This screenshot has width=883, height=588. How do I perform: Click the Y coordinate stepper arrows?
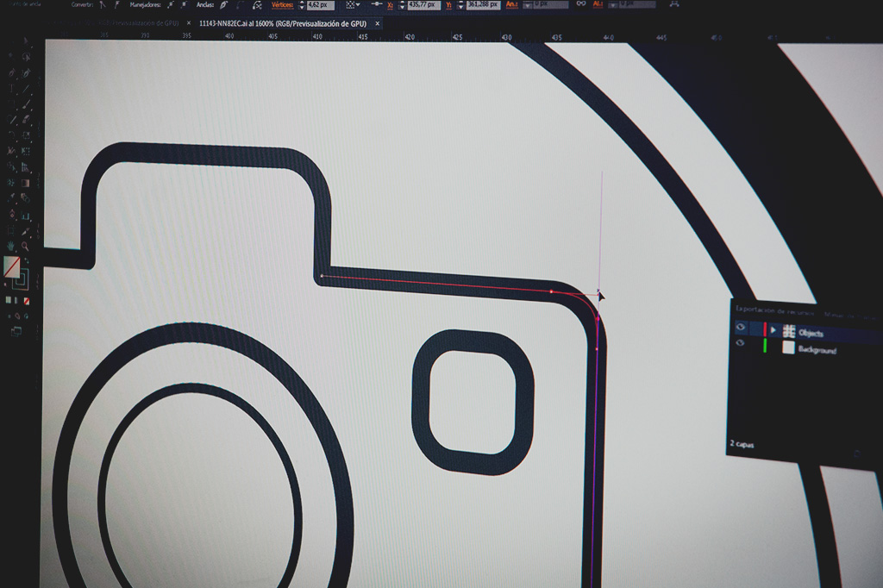460,5
